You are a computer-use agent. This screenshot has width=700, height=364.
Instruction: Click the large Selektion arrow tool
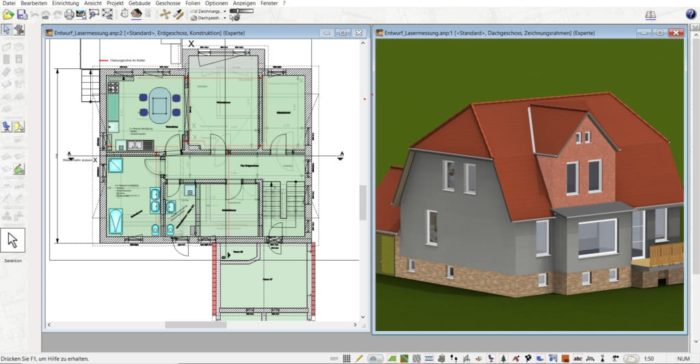[12, 241]
